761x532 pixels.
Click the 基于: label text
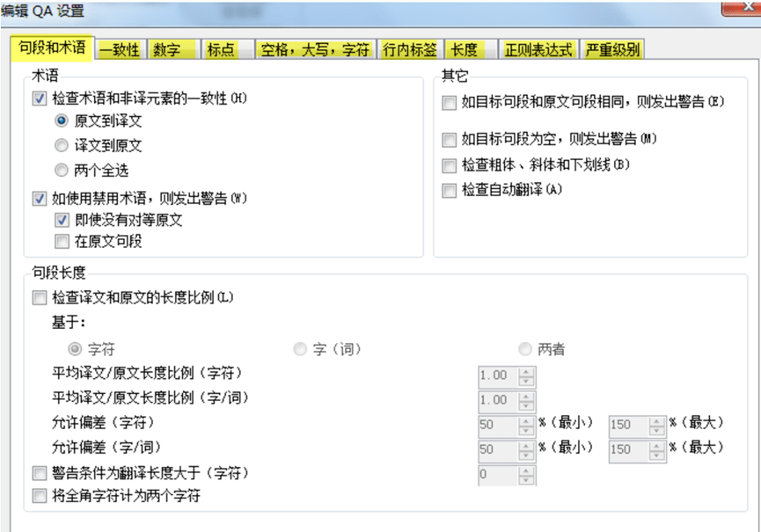pos(69,323)
